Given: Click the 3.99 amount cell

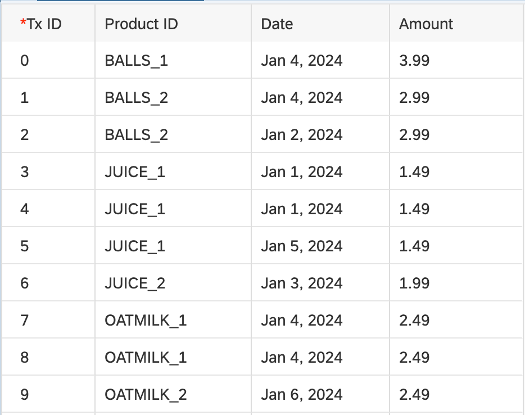Looking at the screenshot, I should pos(456,60).
